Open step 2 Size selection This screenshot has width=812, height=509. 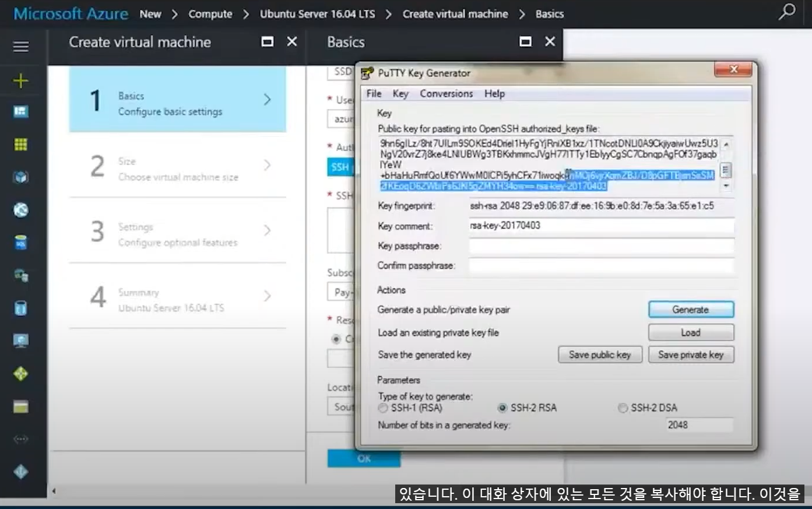tap(177, 166)
